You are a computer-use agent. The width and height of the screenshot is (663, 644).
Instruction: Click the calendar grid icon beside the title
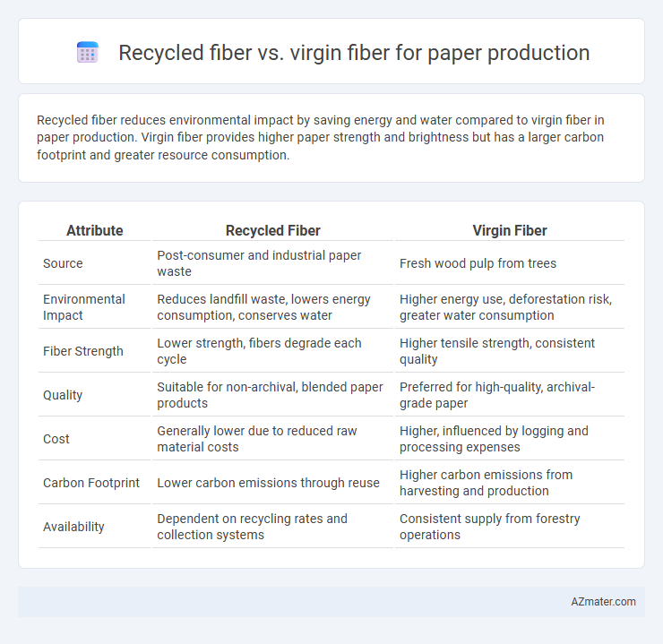[88, 53]
